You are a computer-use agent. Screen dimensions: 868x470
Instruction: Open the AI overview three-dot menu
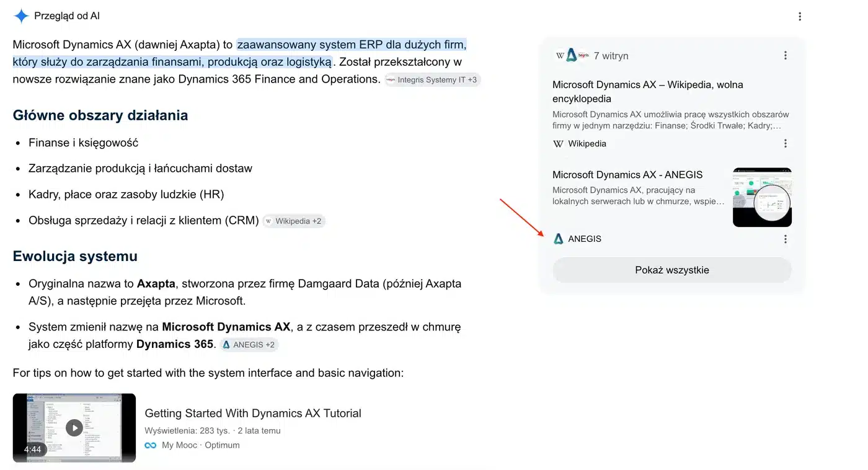coord(800,17)
